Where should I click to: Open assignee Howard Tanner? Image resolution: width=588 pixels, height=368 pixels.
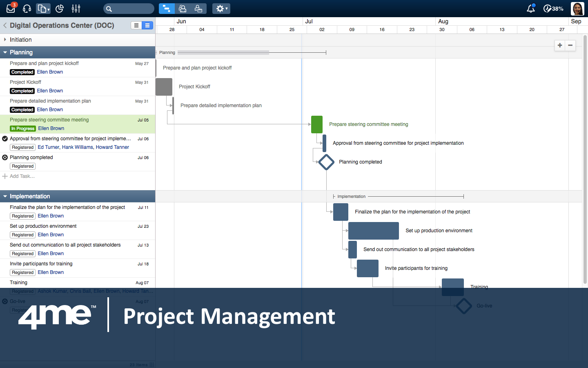coord(112,147)
